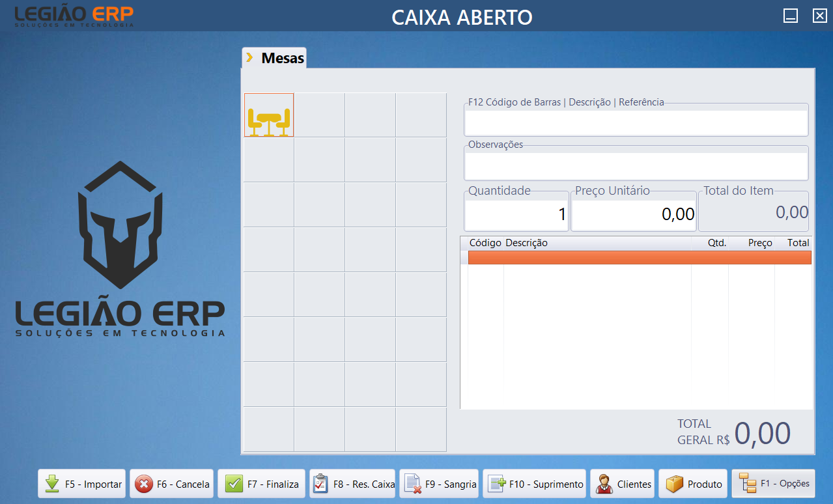This screenshot has width=833, height=504.
Task: Click the person icon on Clientes
Action: pyautogui.click(x=604, y=484)
